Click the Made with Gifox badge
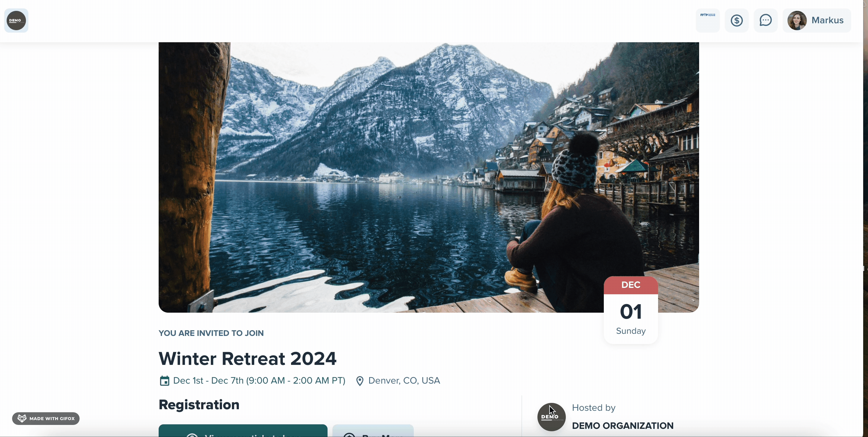This screenshot has width=868, height=437. point(46,419)
